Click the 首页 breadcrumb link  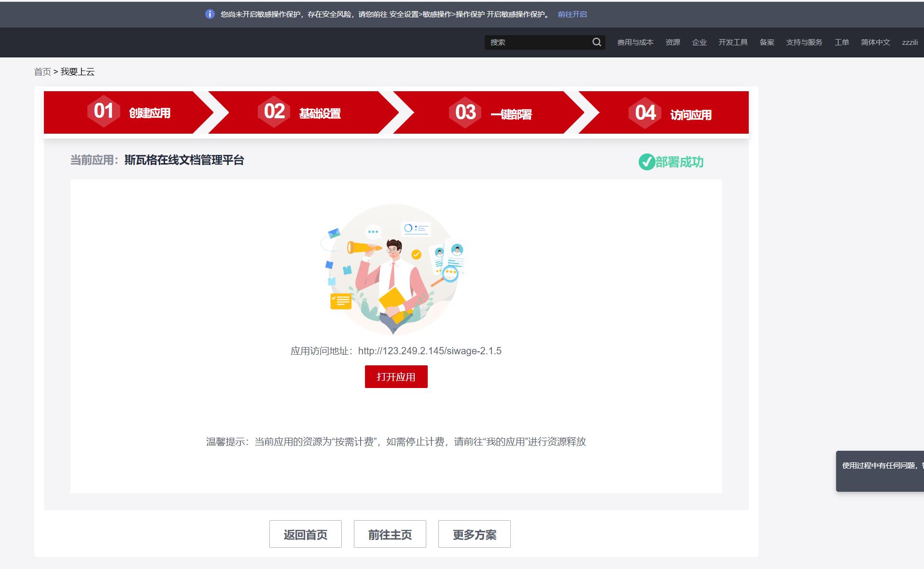43,71
